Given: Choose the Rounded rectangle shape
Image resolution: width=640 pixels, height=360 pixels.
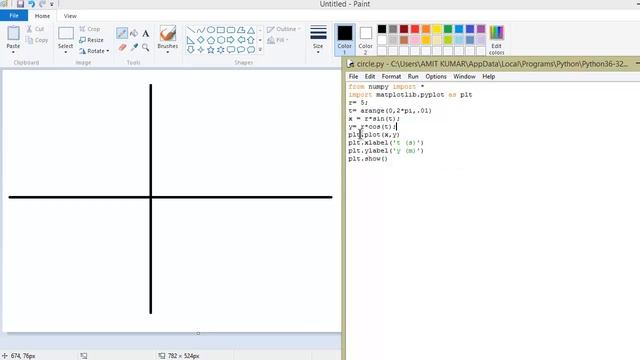Looking at the screenshot, I should pyautogui.click(x=231, y=30).
